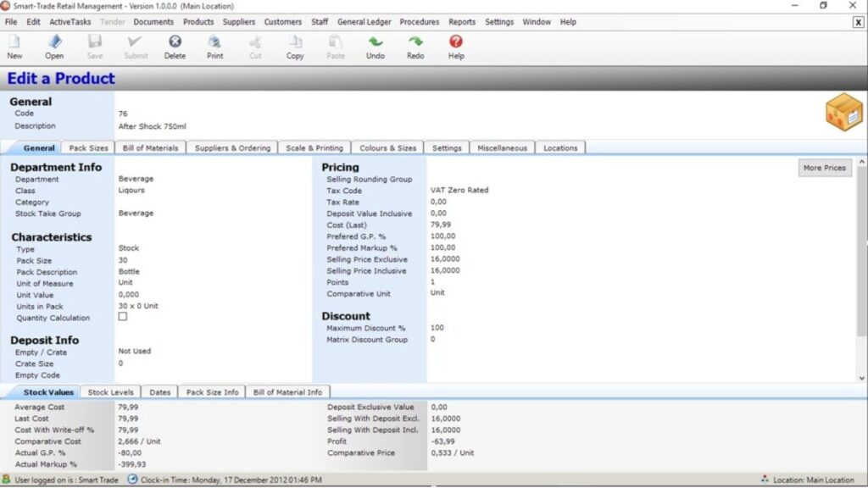Open the Department selection field
Image resolution: width=868 pixels, height=488 pixels.
(x=170, y=179)
